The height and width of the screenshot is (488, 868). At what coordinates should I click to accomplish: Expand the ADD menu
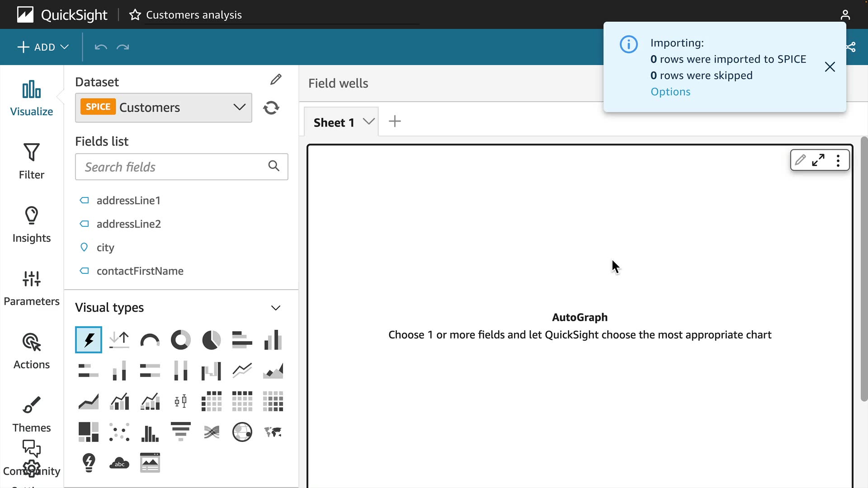[43, 47]
